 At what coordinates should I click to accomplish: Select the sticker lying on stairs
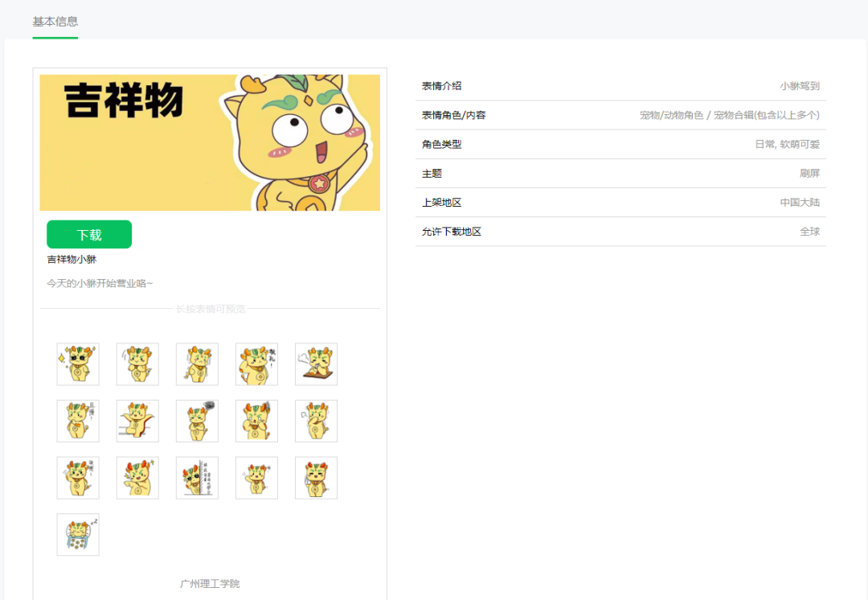click(x=137, y=421)
